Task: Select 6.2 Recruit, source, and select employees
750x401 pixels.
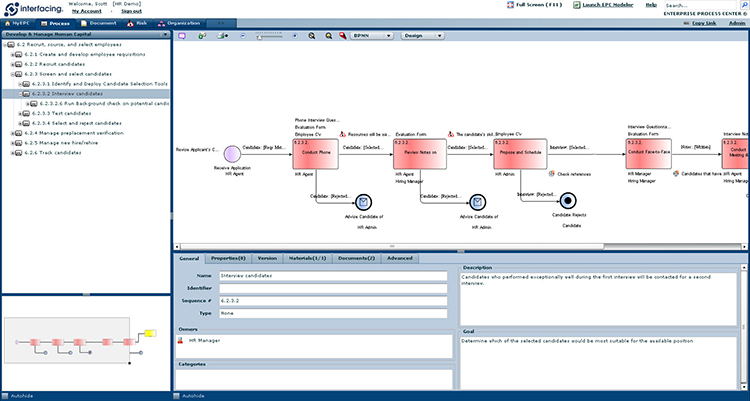Action: [69, 45]
